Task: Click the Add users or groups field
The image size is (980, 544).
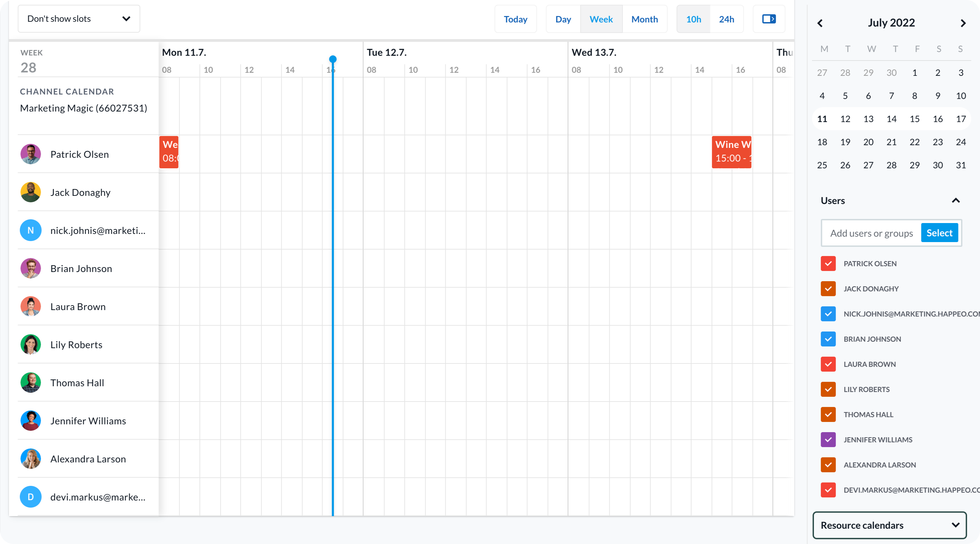Action: [871, 233]
